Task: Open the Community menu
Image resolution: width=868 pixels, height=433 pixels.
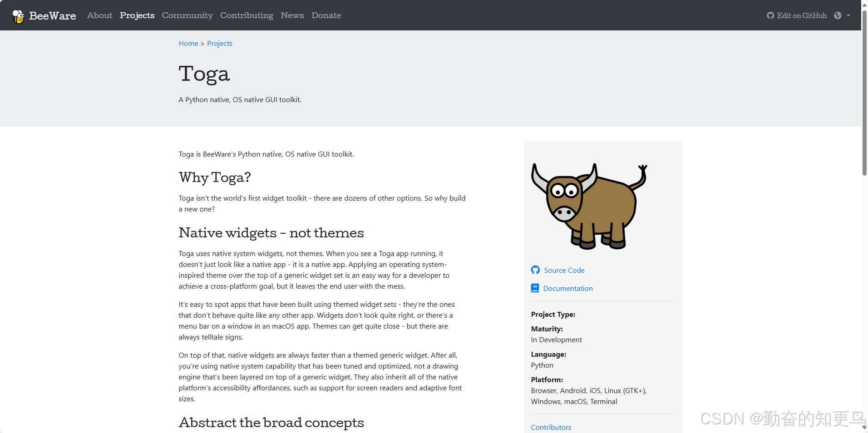Action: 187,15
